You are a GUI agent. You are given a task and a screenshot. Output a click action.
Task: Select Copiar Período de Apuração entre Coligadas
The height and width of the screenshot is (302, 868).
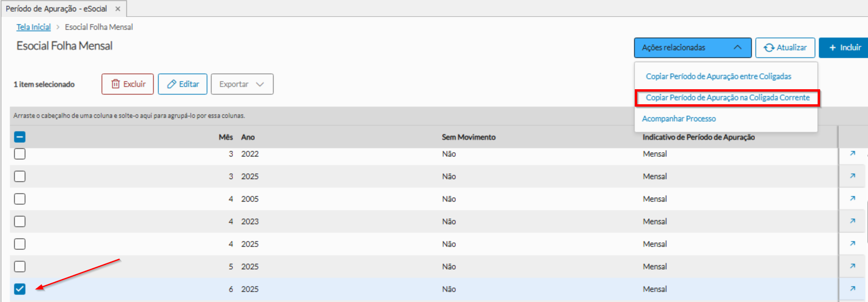[718, 77]
